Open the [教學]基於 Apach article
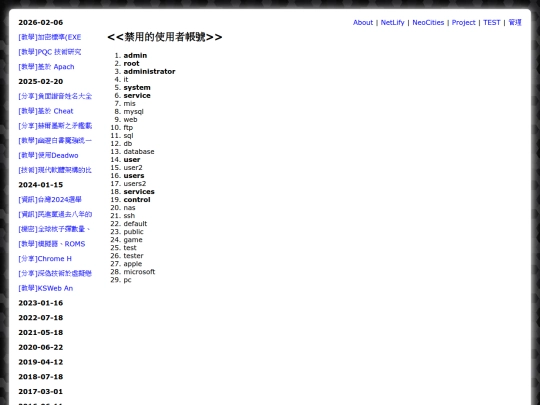Screen dimensions: 540x405 pyautogui.click(x=46, y=67)
